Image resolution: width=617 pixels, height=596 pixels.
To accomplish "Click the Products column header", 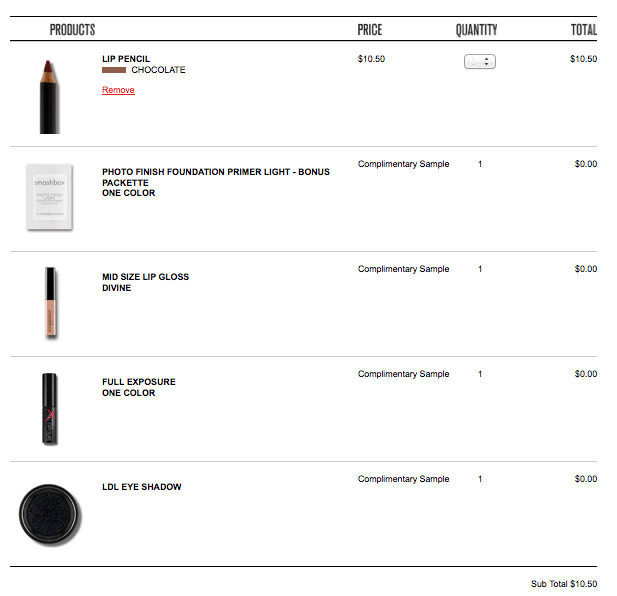I will (x=72, y=30).
